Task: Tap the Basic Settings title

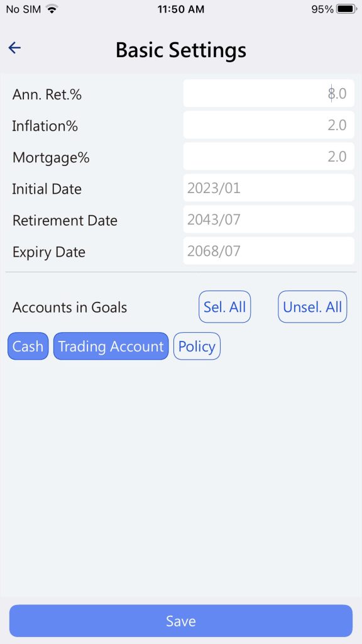Action: click(x=181, y=50)
